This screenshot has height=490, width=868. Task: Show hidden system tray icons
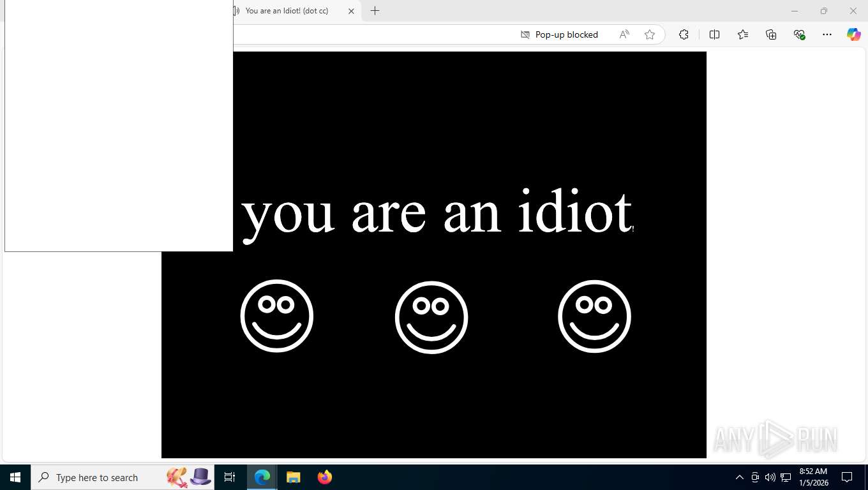pos(740,477)
